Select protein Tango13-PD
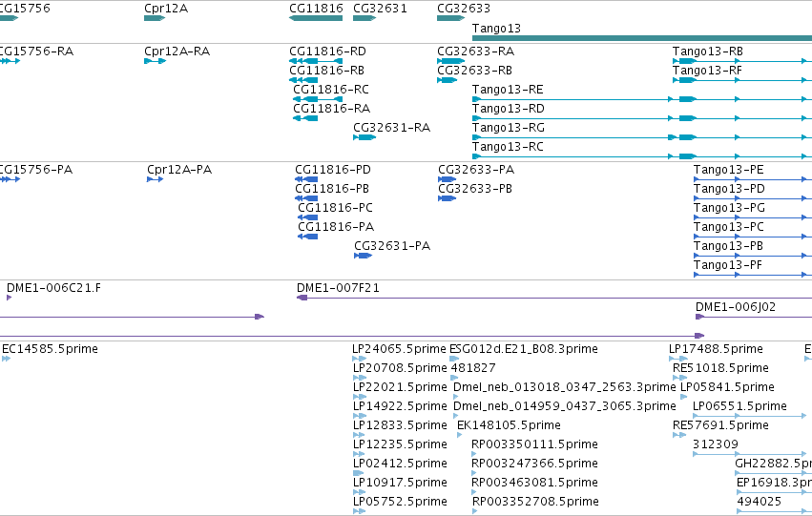 pyautogui.click(x=729, y=189)
